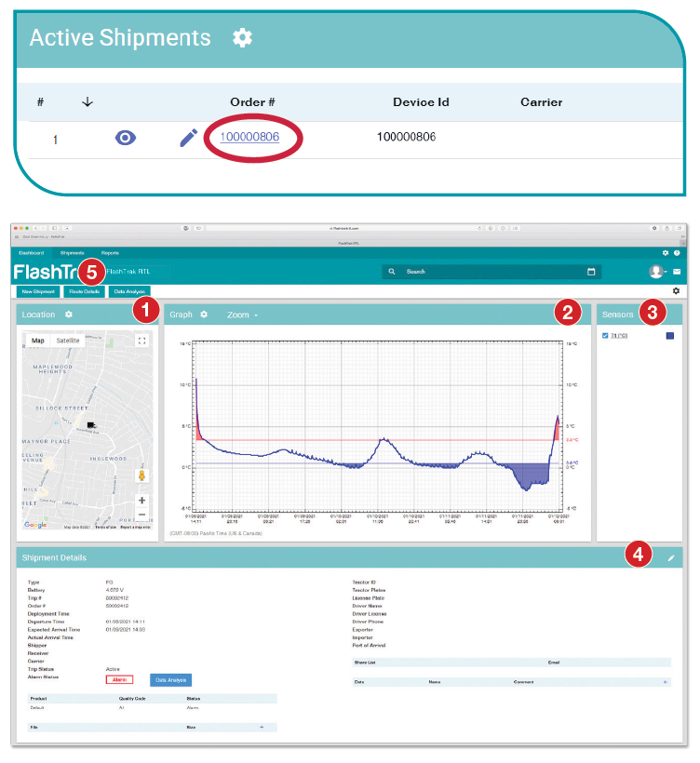Click the Default product row

(153, 707)
